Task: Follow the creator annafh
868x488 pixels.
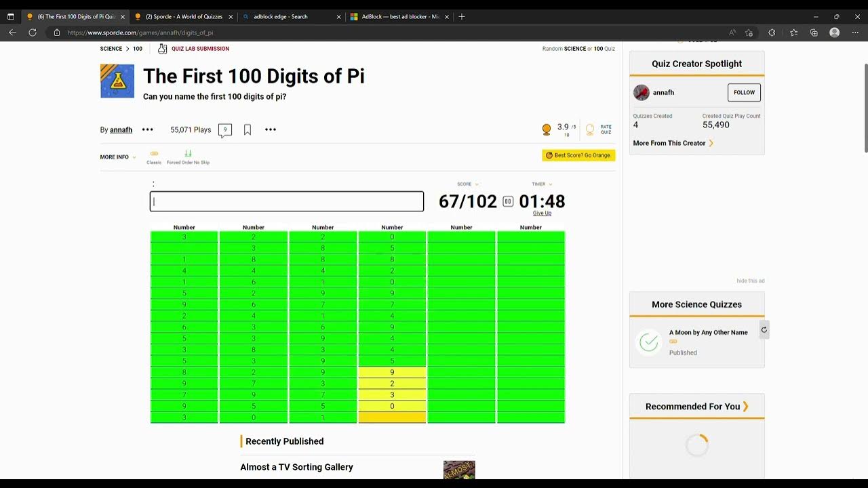Action: (x=744, y=93)
